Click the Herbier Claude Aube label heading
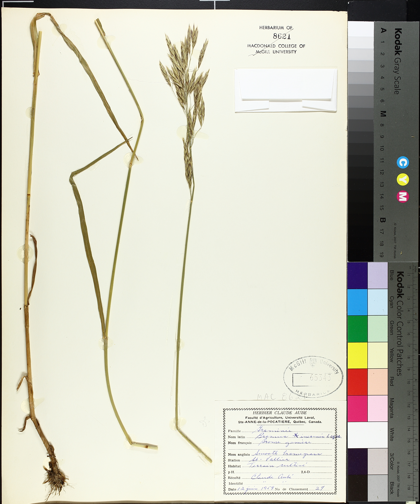 pos(280,413)
